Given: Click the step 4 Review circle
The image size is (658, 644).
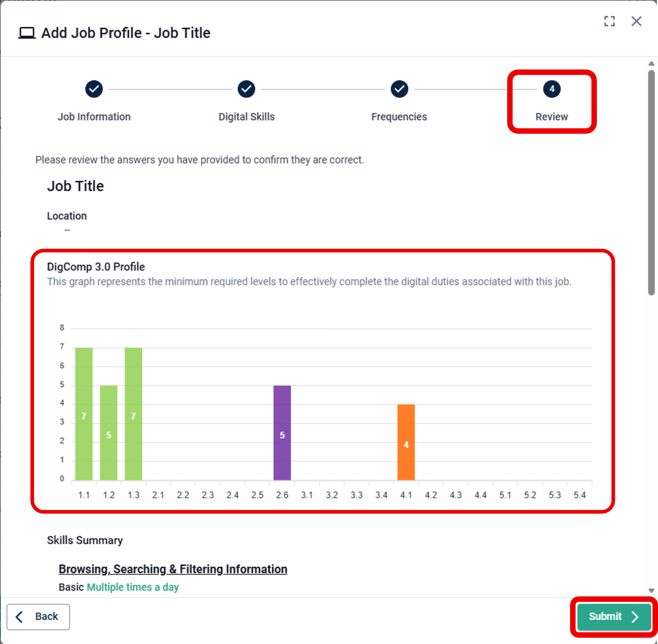Looking at the screenshot, I should [x=551, y=89].
